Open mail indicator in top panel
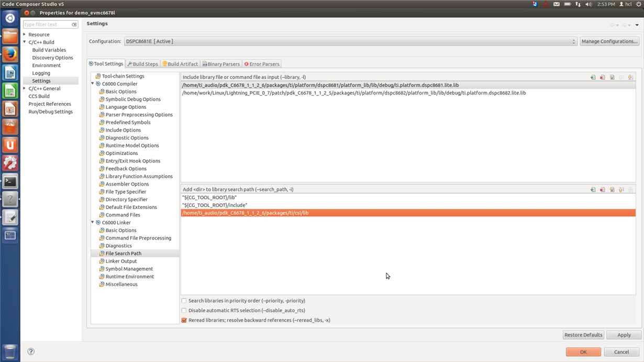This screenshot has height=362, width=644. [x=557, y=4]
